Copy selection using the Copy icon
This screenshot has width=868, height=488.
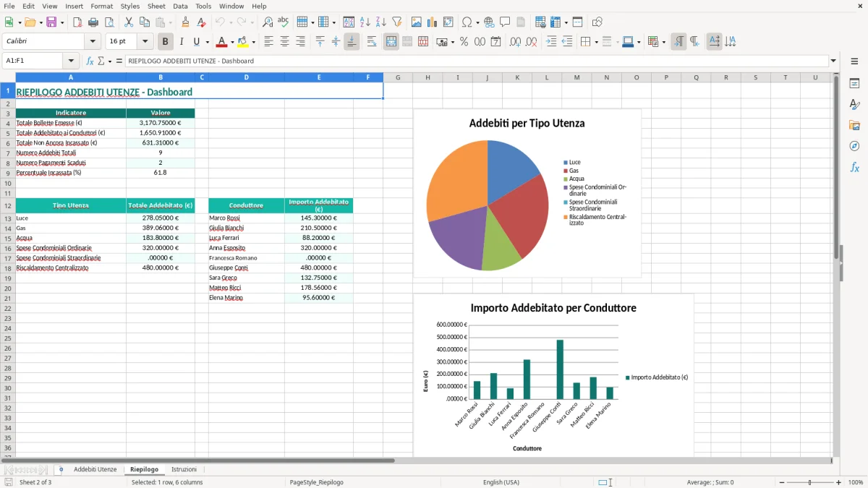tap(145, 22)
